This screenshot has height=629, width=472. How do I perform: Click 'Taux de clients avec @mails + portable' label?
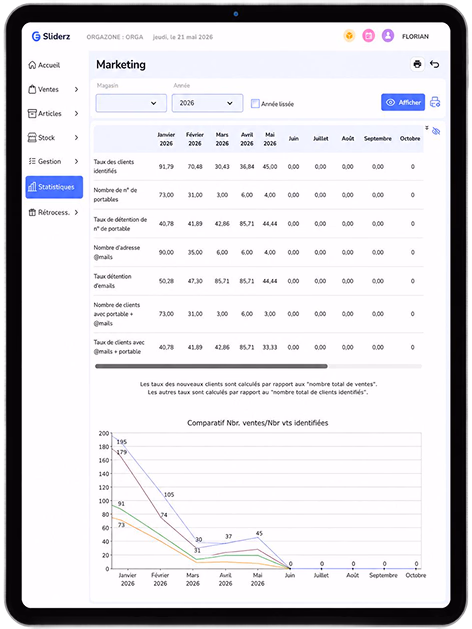pos(119,347)
